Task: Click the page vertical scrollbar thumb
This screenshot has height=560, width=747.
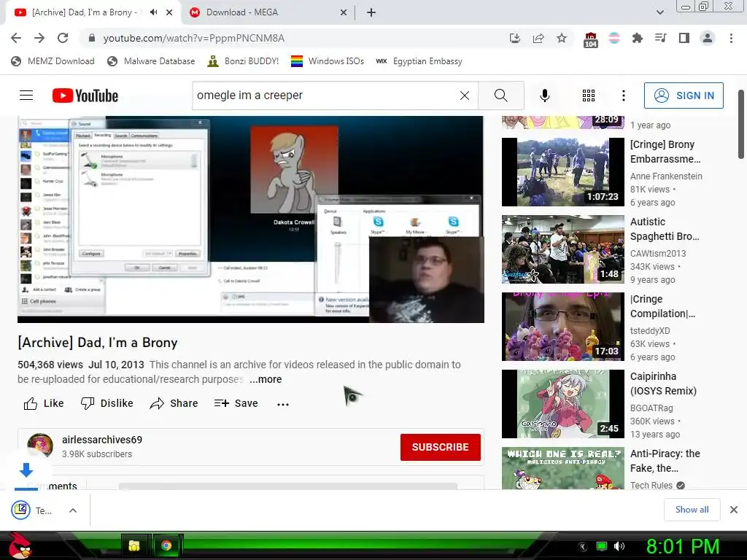Action: (x=741, y=124)
